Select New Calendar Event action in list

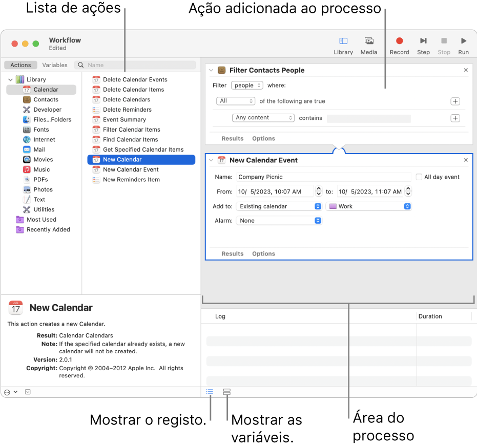[126, 170]
